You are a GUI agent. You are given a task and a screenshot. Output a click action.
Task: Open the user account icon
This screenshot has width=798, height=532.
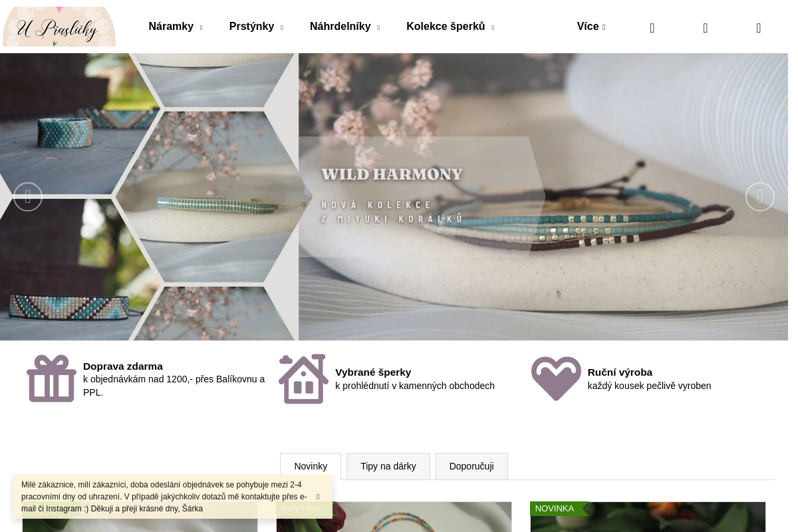[x=706, y=27]
